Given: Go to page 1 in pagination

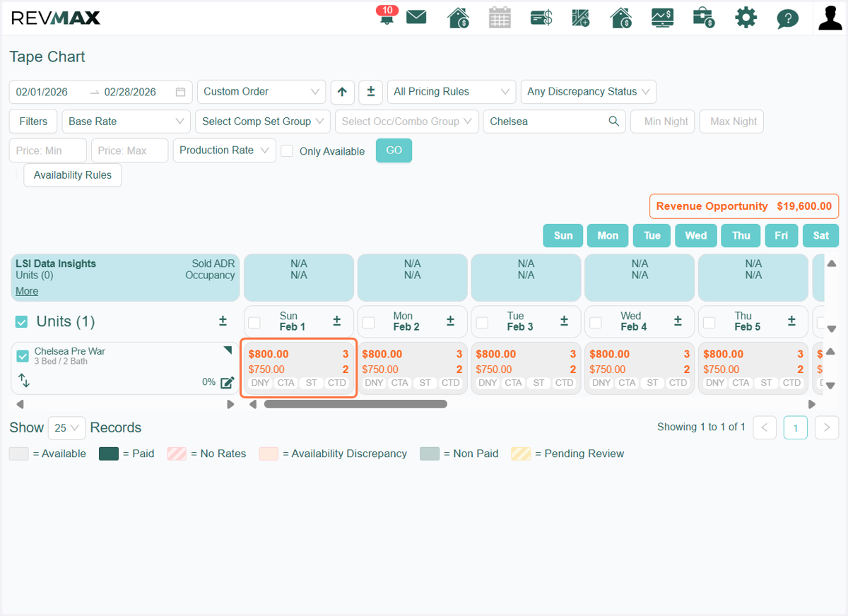Looking at the screenshot, I should (796, 427).
